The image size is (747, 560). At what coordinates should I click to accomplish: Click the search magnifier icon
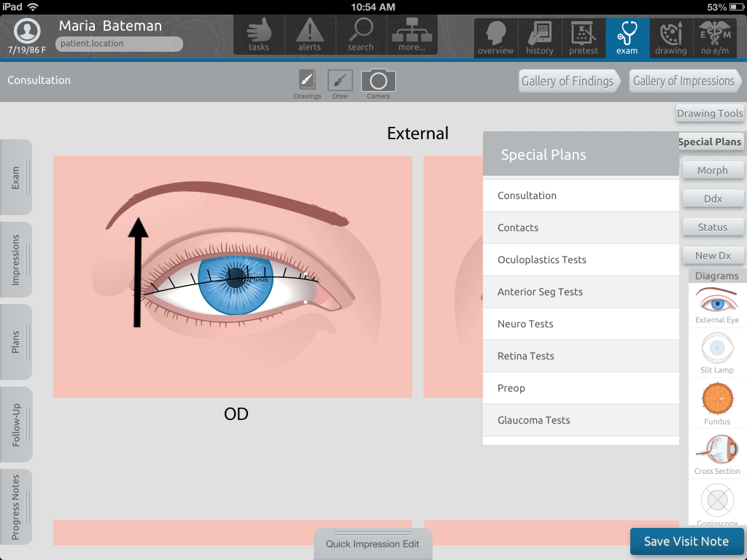pos(360,34)
